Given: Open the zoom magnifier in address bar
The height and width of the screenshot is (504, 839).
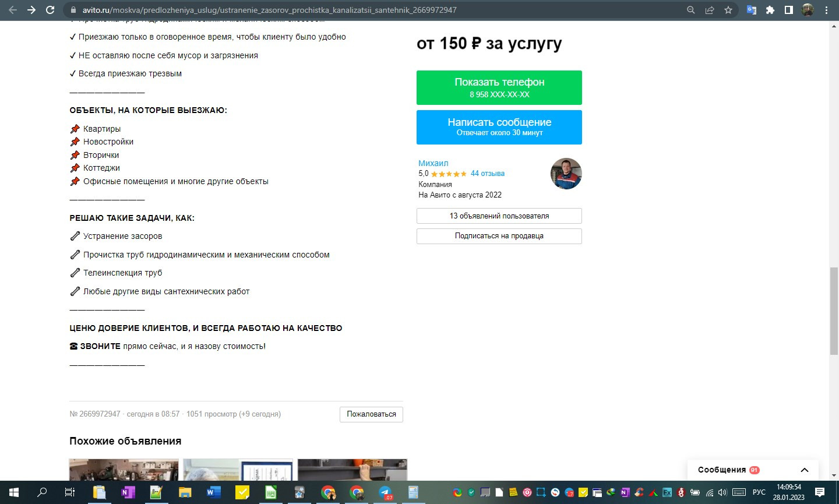Looking at the screenshot, I should tap(691, 10).
